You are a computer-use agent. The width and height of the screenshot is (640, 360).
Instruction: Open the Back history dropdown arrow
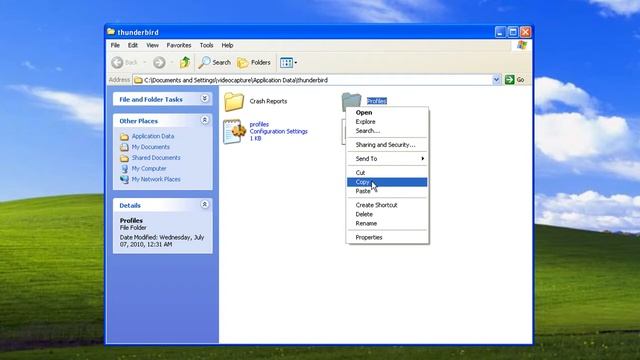144,62
